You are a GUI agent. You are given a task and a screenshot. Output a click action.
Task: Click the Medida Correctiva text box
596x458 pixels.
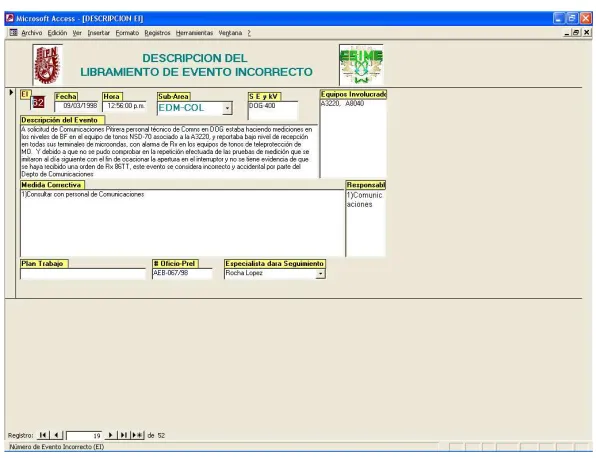[182, 223]
